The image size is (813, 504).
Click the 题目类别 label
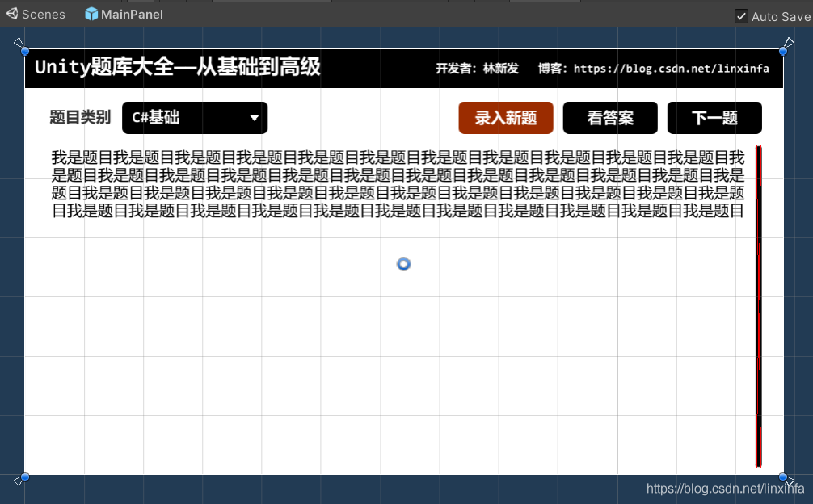pyautogui.click(x=80, y=117)
